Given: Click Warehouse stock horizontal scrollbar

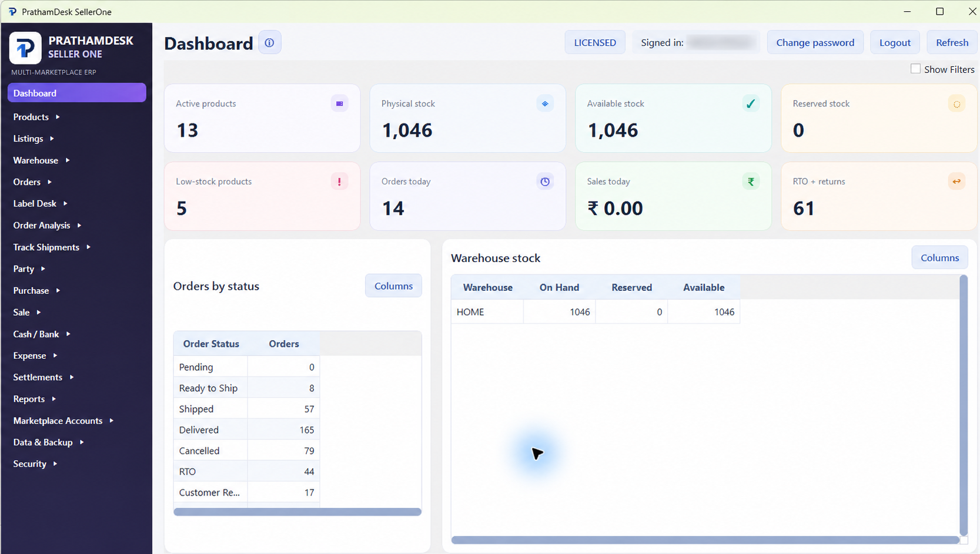Looking at the screenshot, I should coord(705,540).
